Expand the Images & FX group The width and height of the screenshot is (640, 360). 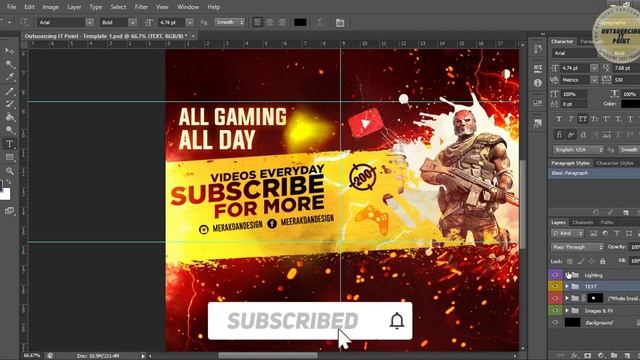567,311
